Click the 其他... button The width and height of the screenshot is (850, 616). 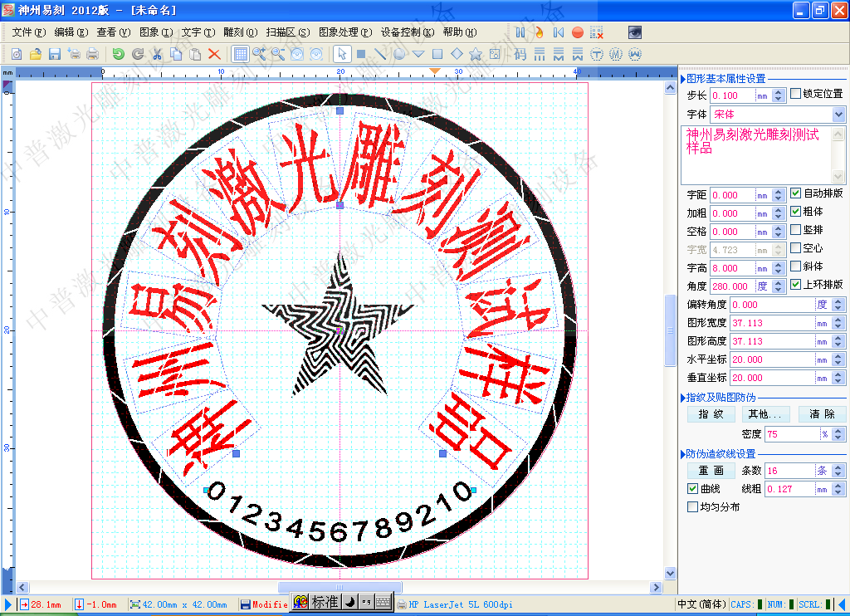(x=765, y=414)
